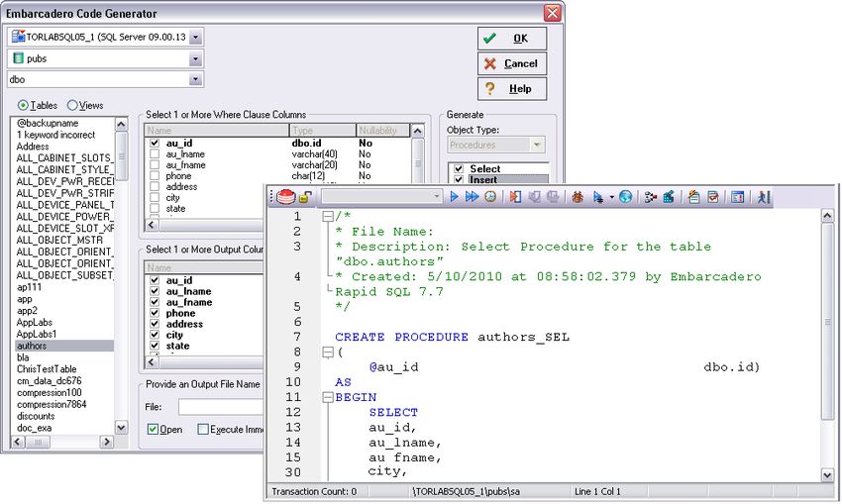
Task: Click the clock Schedule icon in toolbar
Action: tap(490, 197)
